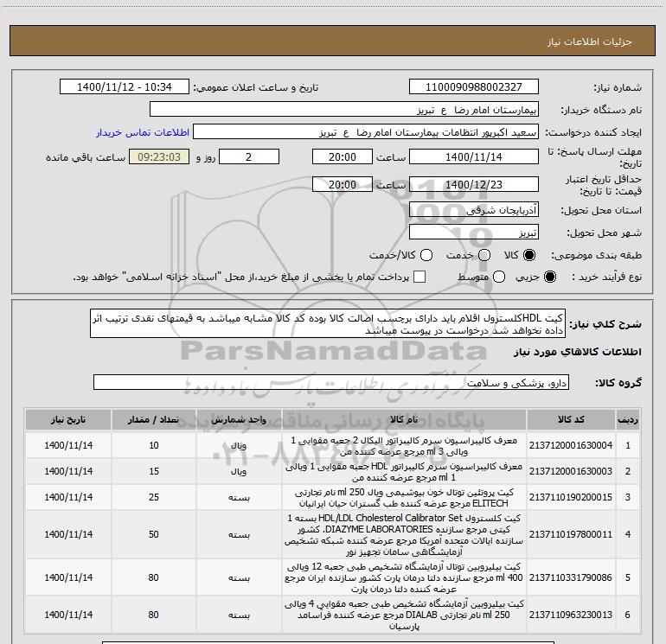Click the price validity date 1400/12/23 field
The image size is (666, 644).
pyautogui.click(x=474, y=184)
